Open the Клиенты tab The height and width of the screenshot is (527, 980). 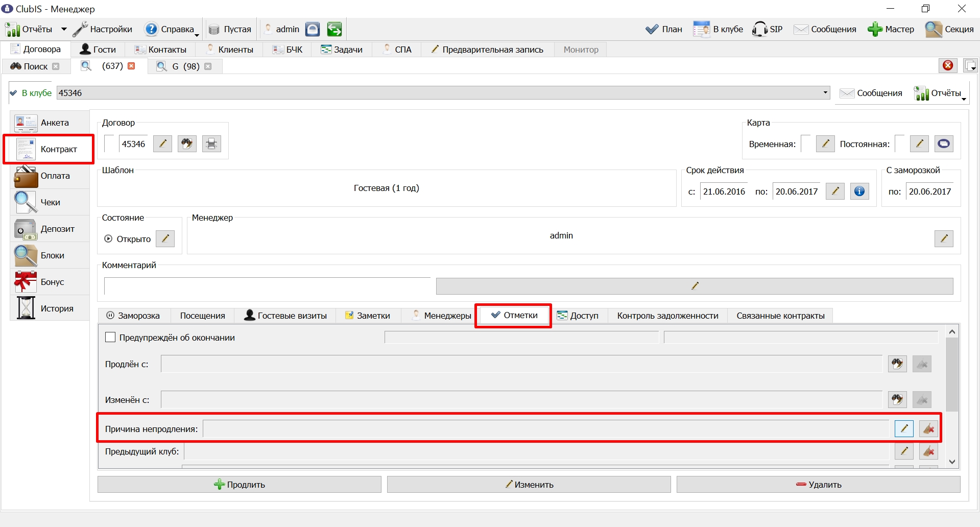coord(230,50)
